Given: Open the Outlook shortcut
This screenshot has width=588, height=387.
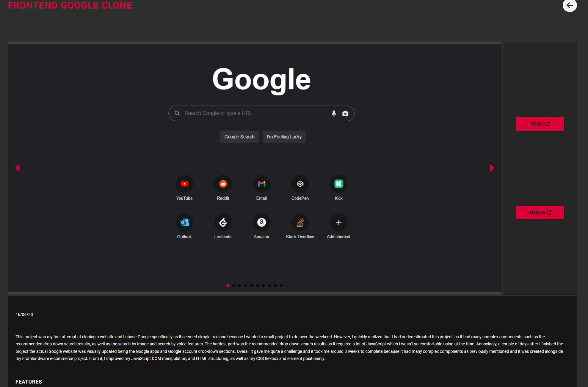Looking at the screenshot, I should click(x=184, y=226).
